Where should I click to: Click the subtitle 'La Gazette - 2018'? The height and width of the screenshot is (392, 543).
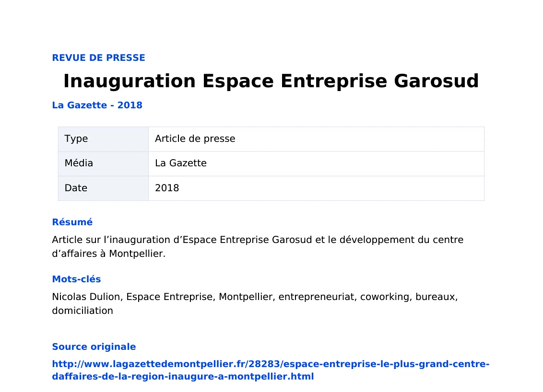coord(97,105)
